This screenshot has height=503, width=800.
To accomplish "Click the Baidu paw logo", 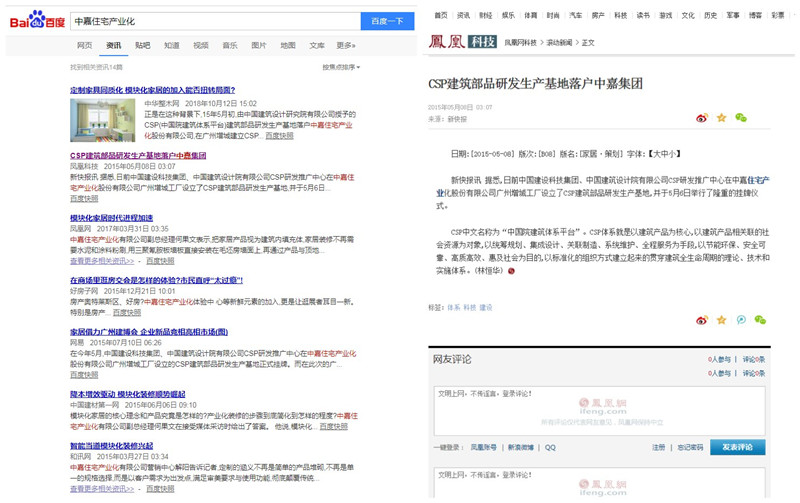I will (38, 21).
